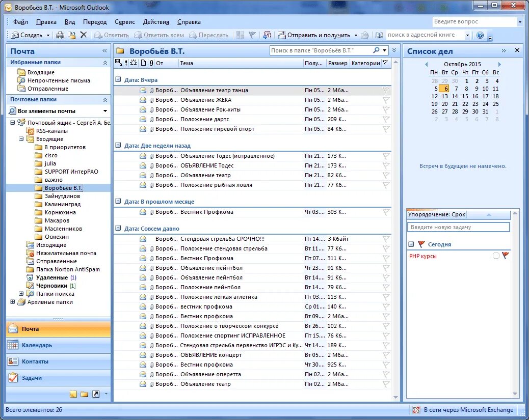Collapse the Почта navigation pane chevron
The image size is (529, 420).
coord(104,50)
